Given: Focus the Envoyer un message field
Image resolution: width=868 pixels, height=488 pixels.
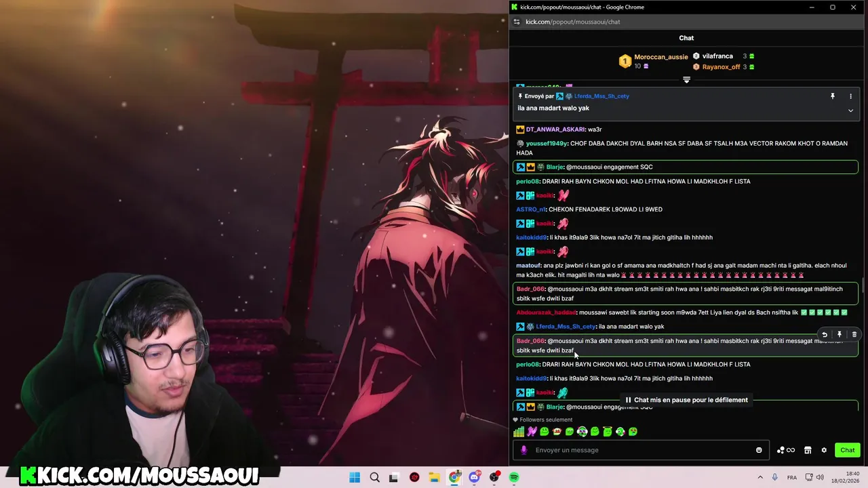Looking at the screenshot, I should click(641, 450).
